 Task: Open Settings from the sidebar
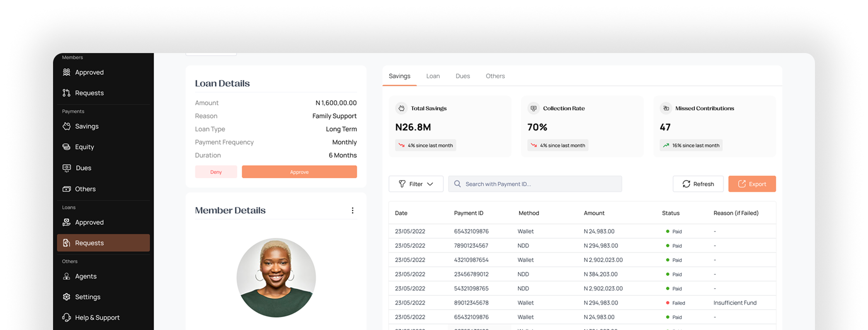pos(87,297)
